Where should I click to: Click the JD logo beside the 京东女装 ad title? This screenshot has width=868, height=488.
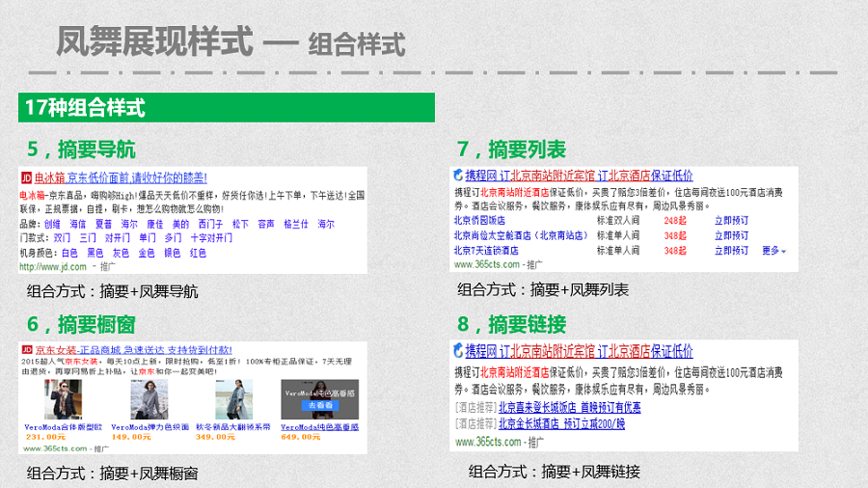click(26, 349)
